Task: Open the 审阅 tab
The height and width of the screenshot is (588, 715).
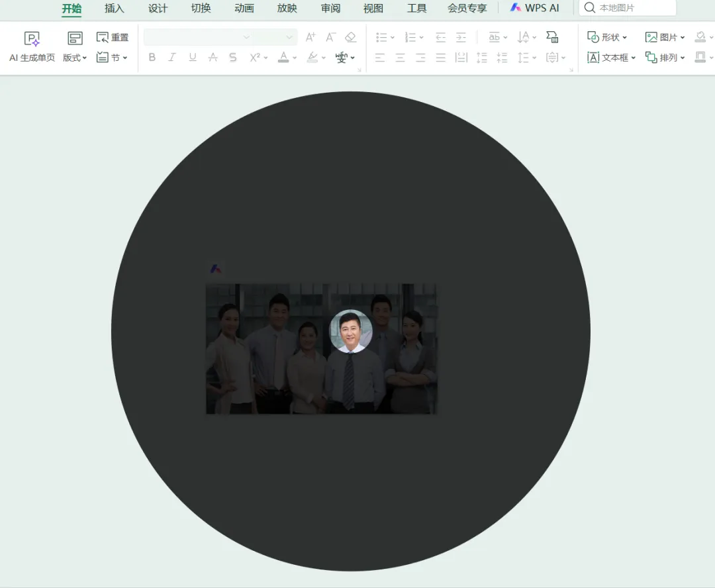Action: pyautogui.click(x=330, y=8)
